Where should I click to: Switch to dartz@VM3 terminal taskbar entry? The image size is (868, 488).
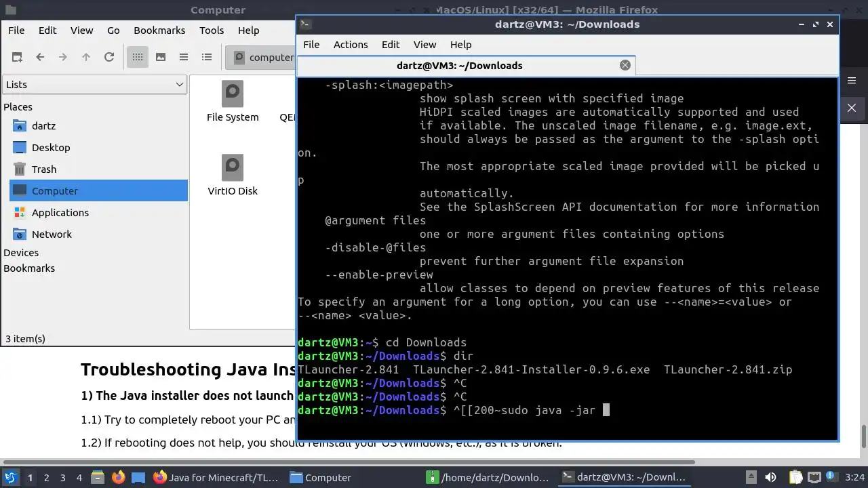[626, 477]
